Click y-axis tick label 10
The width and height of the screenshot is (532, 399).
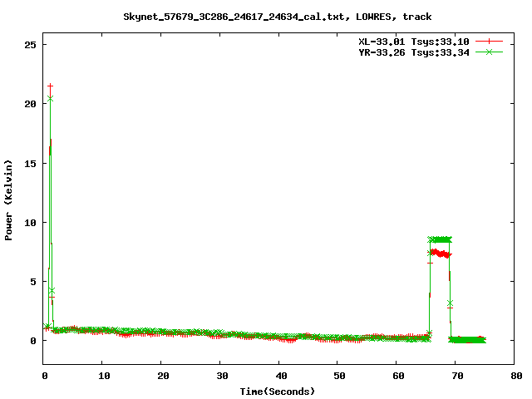click(30, 223)
